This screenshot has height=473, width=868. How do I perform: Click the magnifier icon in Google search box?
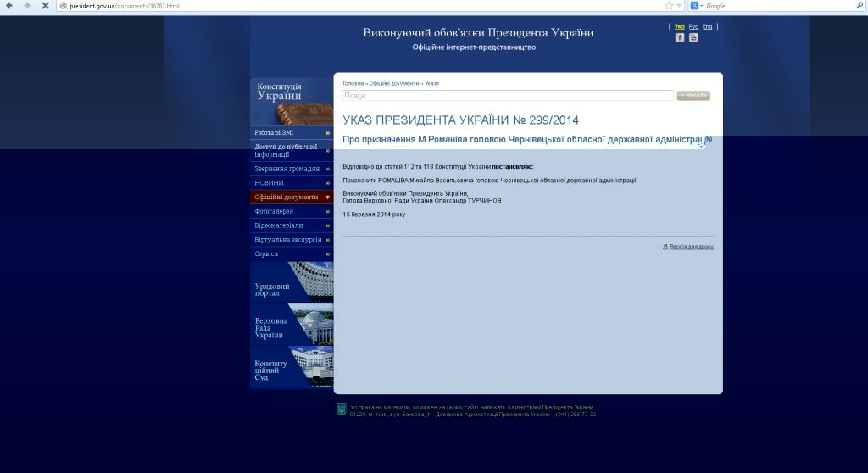[x=860, y=6]
